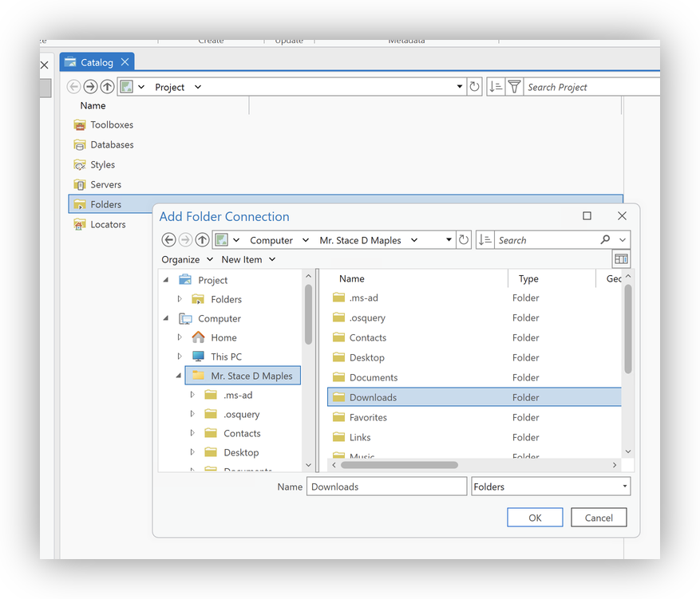Click the OK button

pyautogui.click(x=535, y=518)
